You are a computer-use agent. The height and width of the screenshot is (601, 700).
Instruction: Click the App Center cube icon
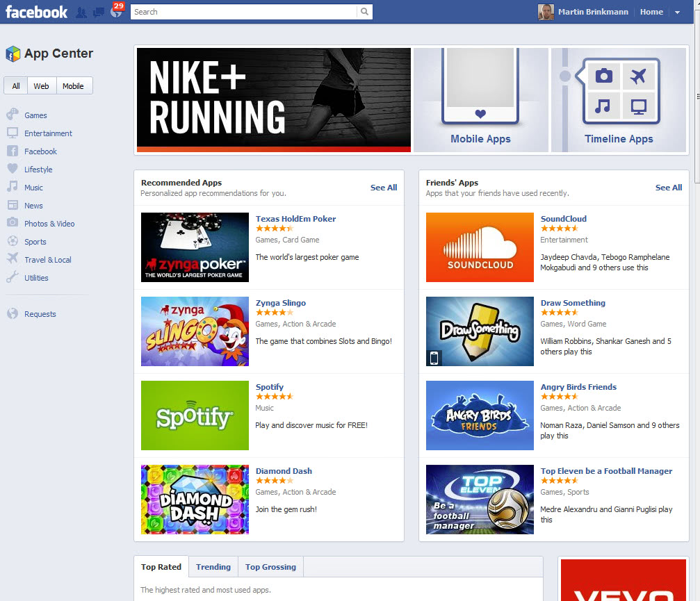[13, 53]
